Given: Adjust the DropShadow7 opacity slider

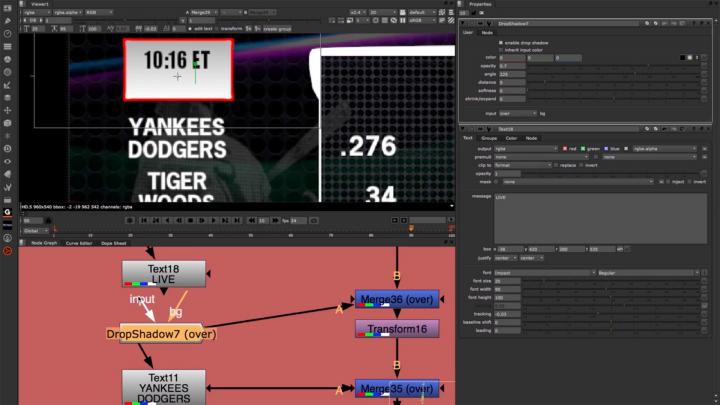Looking at the screenshot, I should (x=614, y=66).
